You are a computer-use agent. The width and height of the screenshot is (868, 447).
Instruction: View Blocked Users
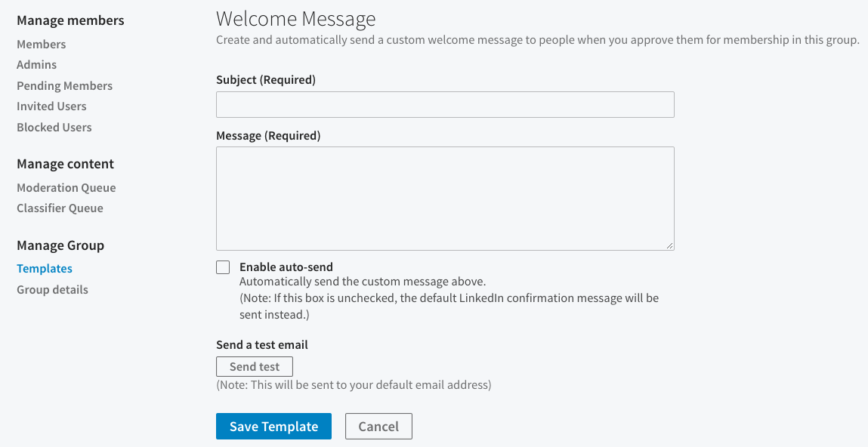click(54, 127)
